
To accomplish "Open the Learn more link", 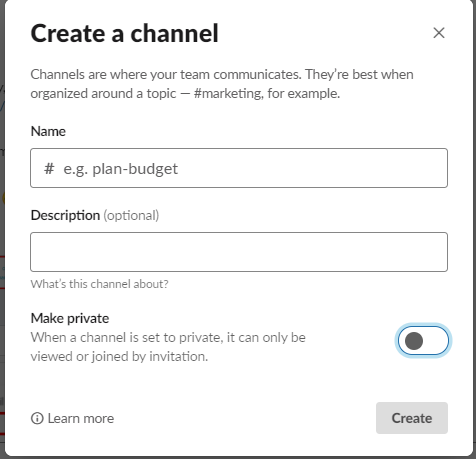I will [x=81, y=418].
